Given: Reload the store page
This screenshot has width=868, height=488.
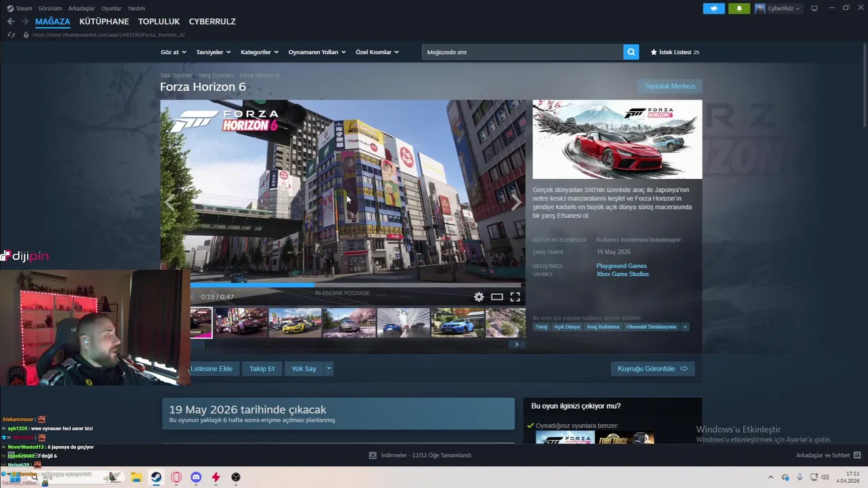Looking at the screenshot, I should [x=11, y=35].
